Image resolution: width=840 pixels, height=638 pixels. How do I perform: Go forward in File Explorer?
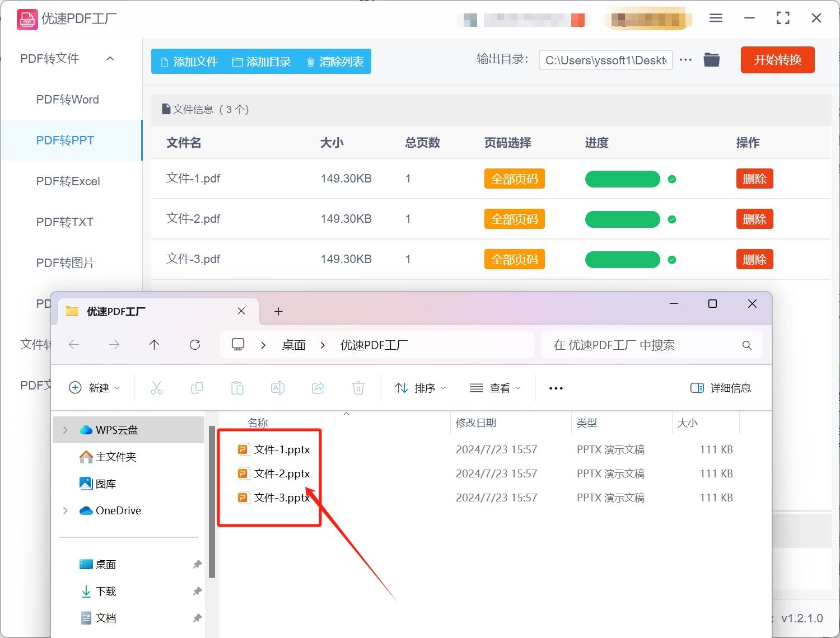(x=114, y=345)
